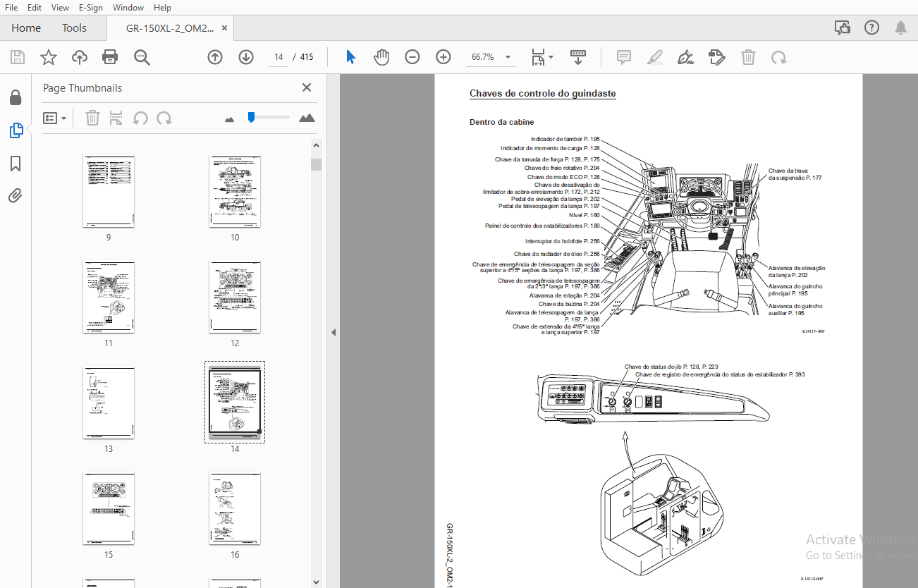
Task: Click the heading 'Chaves de controle do guindaste'
Action: click(x=543, y=93)
